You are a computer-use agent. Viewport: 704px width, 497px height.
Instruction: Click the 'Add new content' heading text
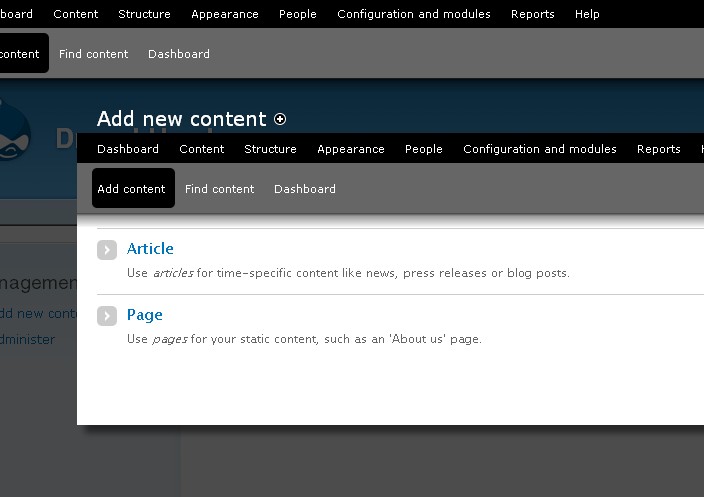coord(181,119)
